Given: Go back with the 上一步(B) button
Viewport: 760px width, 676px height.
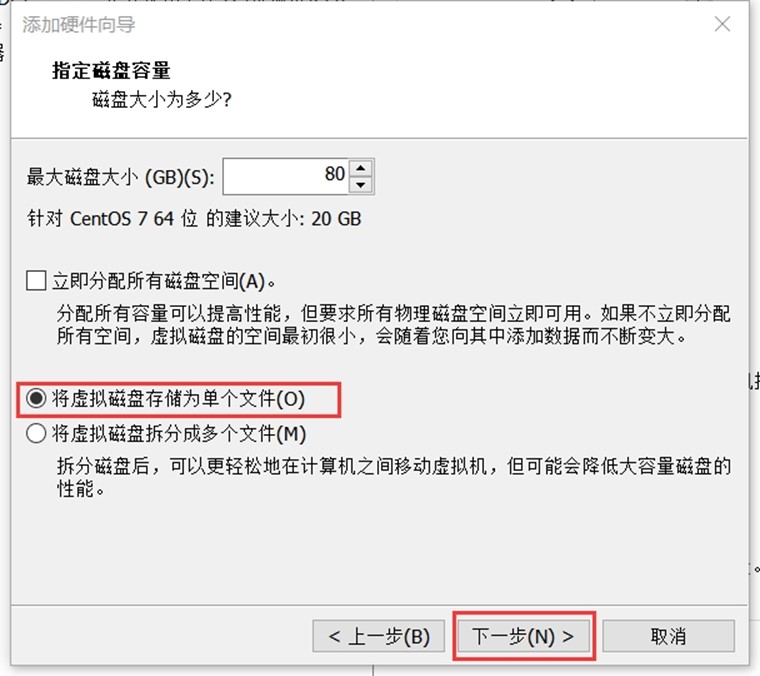Looking at the screenshot, I should point(379,636).
